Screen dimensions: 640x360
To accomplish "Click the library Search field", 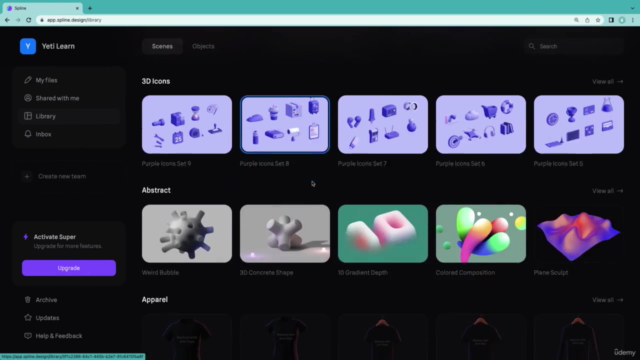I will [x=574, y=46].
